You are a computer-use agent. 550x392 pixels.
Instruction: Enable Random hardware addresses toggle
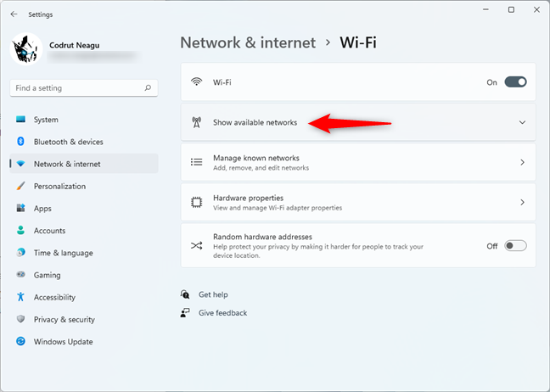tap(515, 246)
